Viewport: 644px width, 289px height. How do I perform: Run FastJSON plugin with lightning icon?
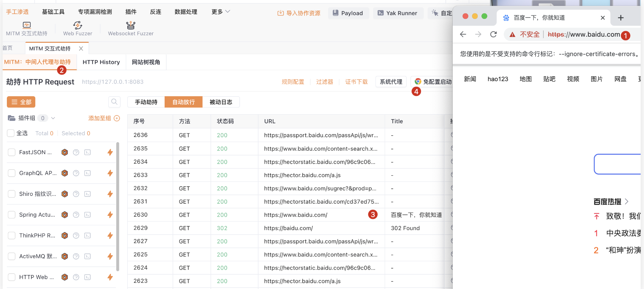110,152
